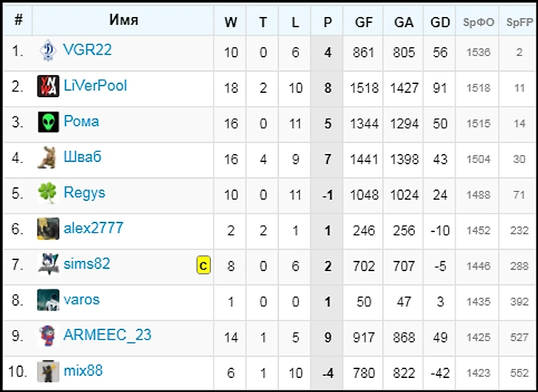Click Regys's four-leaf clover avatar icon

tap(49, 194)
